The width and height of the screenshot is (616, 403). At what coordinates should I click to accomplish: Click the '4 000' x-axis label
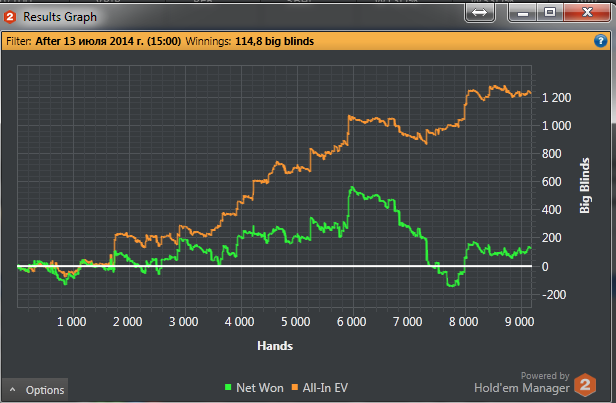pyautogui.click(x=240, y=322)
